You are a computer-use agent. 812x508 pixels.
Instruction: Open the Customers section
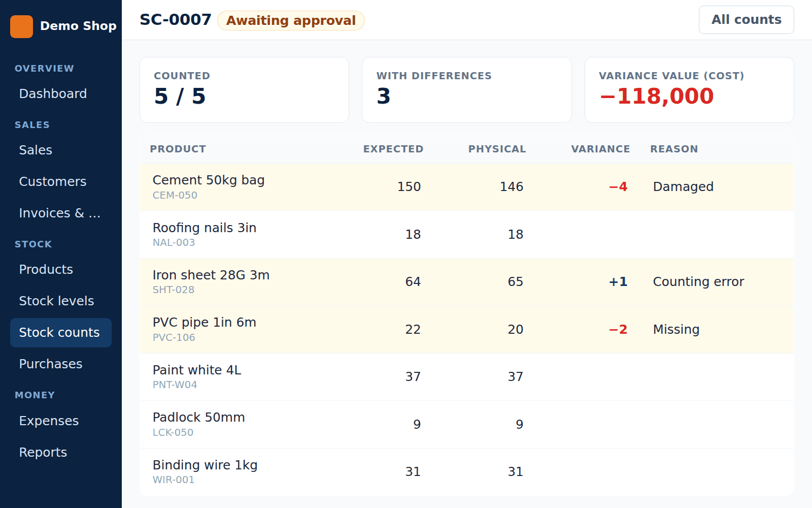click(61, 181)
